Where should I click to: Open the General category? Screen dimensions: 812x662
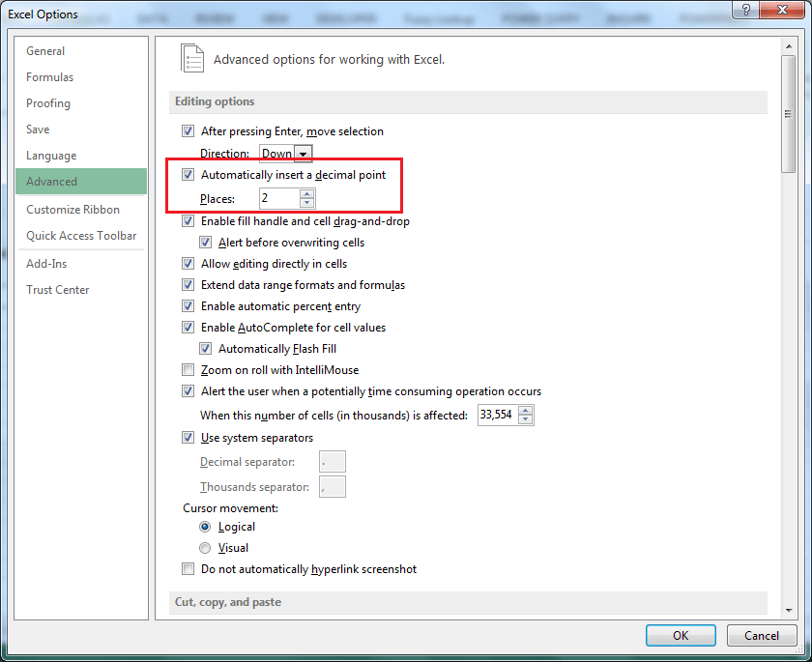(45, 51)
